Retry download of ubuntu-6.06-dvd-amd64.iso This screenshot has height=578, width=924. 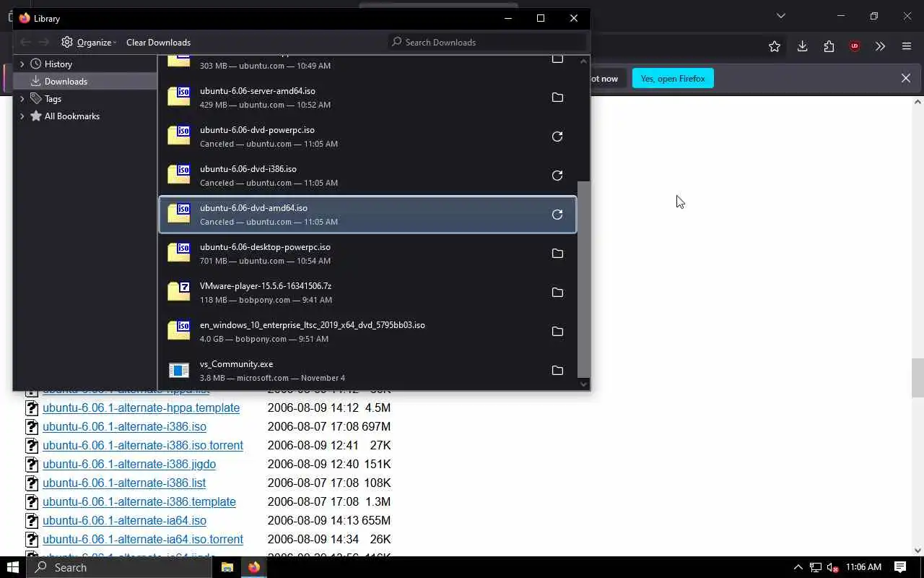(557, 215)
